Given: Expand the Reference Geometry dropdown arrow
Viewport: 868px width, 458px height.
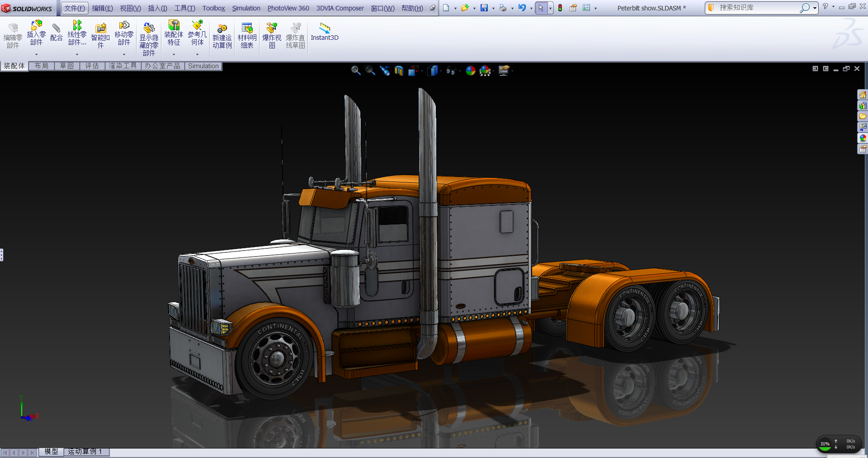Looking at the screenshot, I should point(197,54).
